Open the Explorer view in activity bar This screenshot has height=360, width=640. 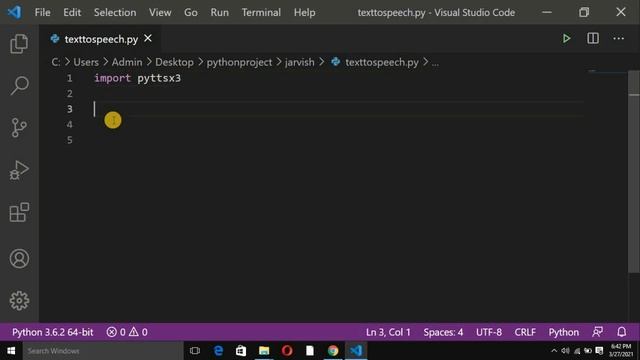(x=19, y=43)
